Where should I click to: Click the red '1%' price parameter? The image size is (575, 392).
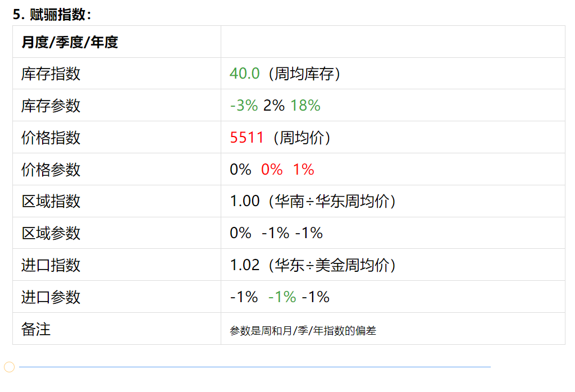(x=303, y=170)
